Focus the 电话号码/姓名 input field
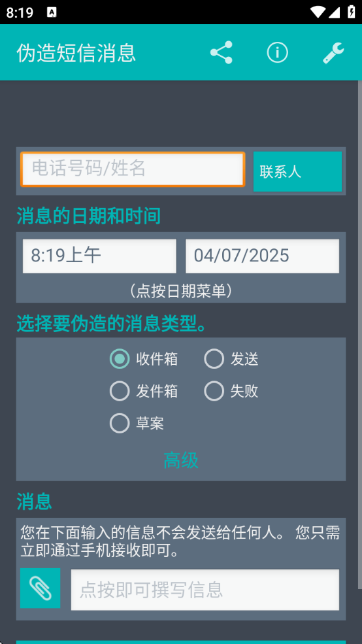Viewport: 362px width, 644px height. 133,169
